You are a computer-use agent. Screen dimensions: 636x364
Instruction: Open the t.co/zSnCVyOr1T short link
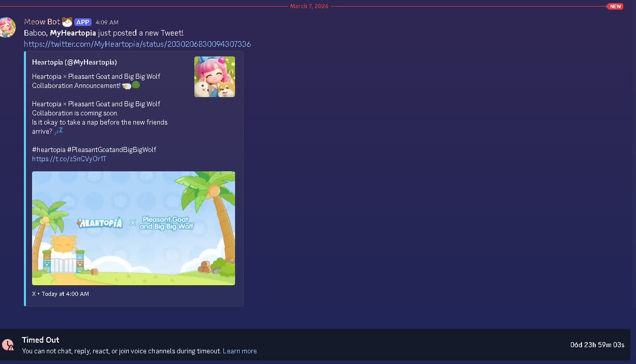click(69, 159)
